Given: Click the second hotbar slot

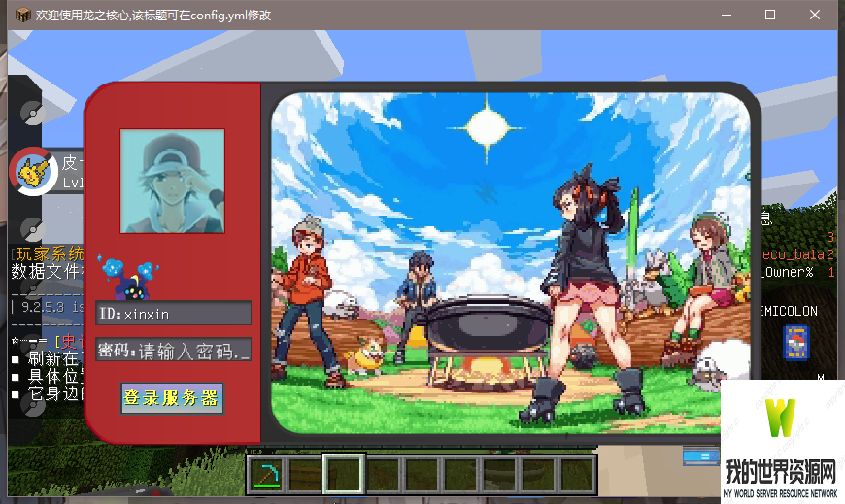Looking at the screenshot, I should click(305, 474).
